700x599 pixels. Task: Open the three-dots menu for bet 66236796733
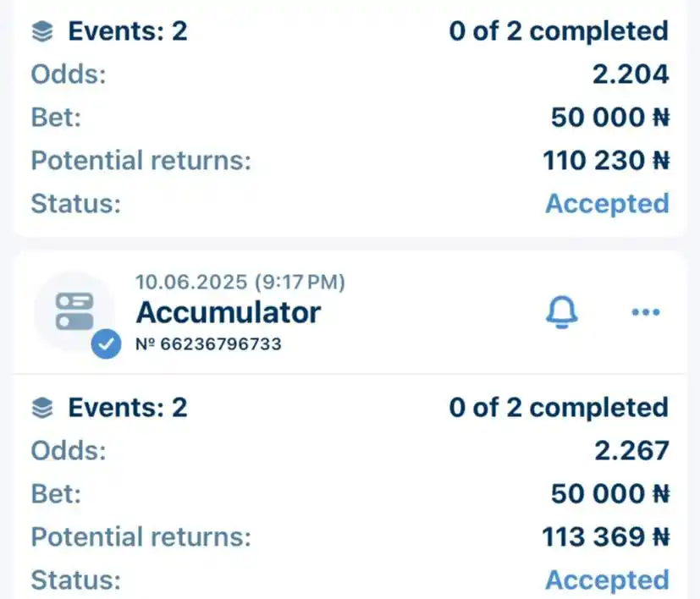(646, 312)
